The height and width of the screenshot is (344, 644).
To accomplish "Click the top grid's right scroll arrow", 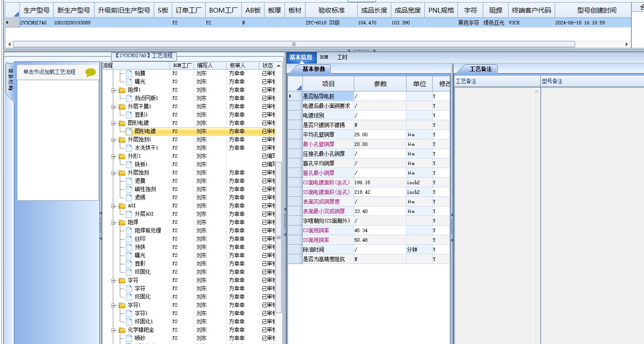I will pyautogui.click(x=627, y=44).
